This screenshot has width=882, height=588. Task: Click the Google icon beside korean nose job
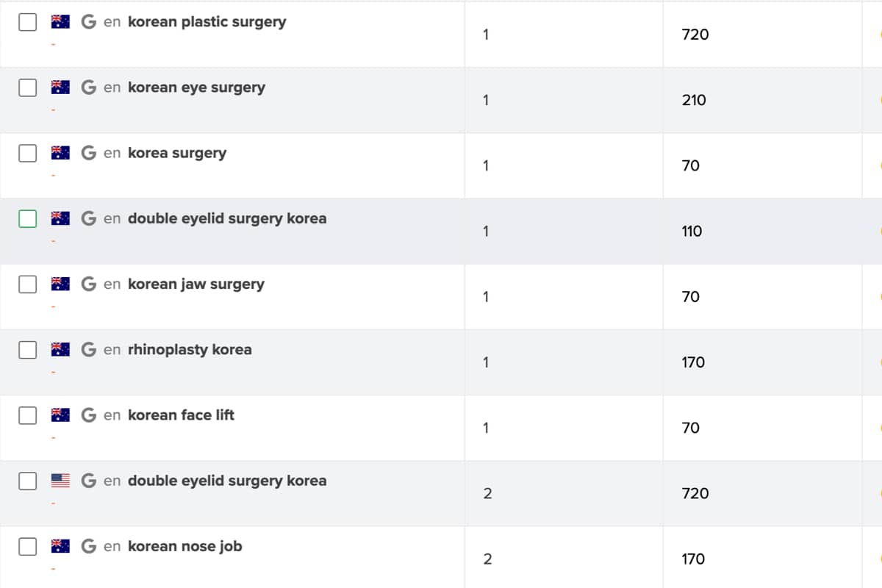point(89,546)
